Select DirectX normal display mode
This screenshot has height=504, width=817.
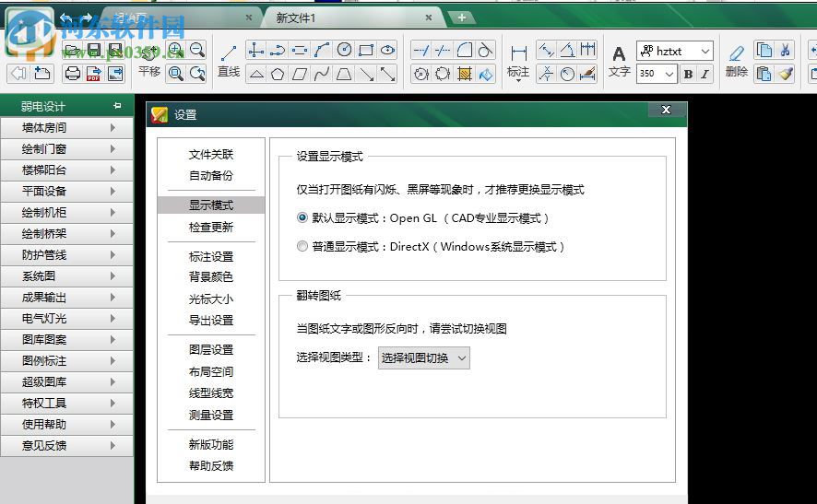coord(302,246)
